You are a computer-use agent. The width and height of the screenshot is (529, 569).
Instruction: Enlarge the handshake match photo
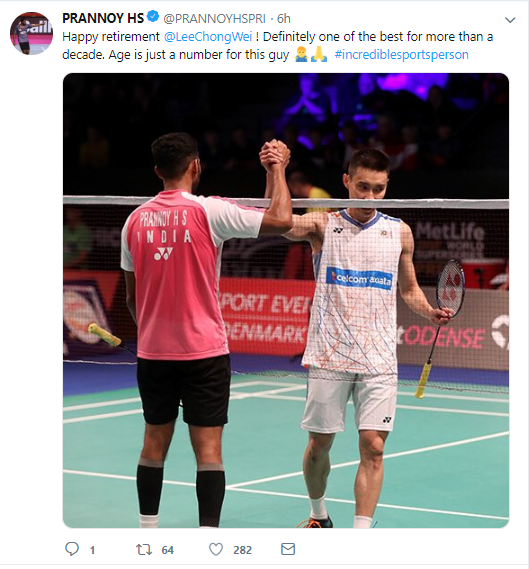tap(286, 300)
